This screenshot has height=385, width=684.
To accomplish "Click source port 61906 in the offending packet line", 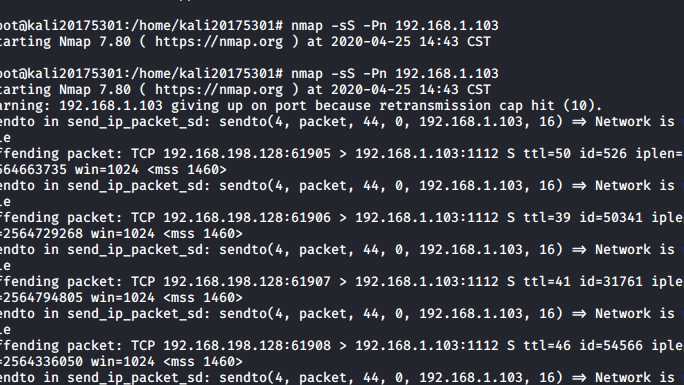I will 311,218.
